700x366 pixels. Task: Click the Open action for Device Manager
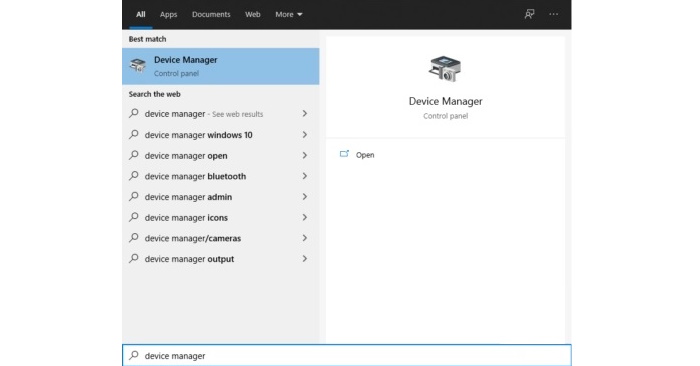(365, 155)
